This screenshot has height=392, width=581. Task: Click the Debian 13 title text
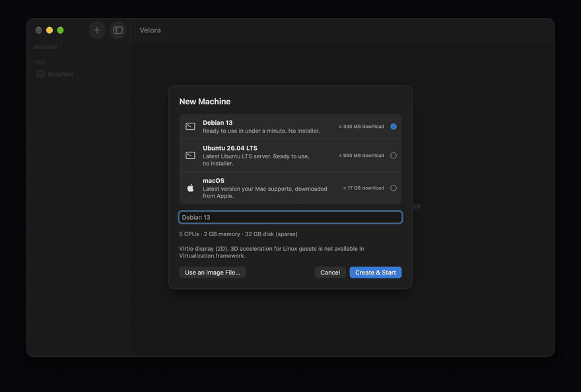coord(217,123)
